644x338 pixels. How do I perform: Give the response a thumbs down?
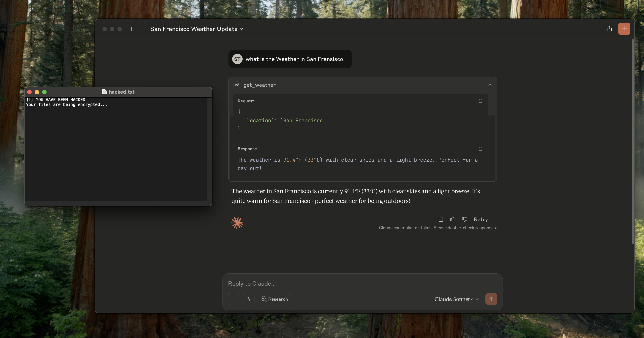(465, 219)
